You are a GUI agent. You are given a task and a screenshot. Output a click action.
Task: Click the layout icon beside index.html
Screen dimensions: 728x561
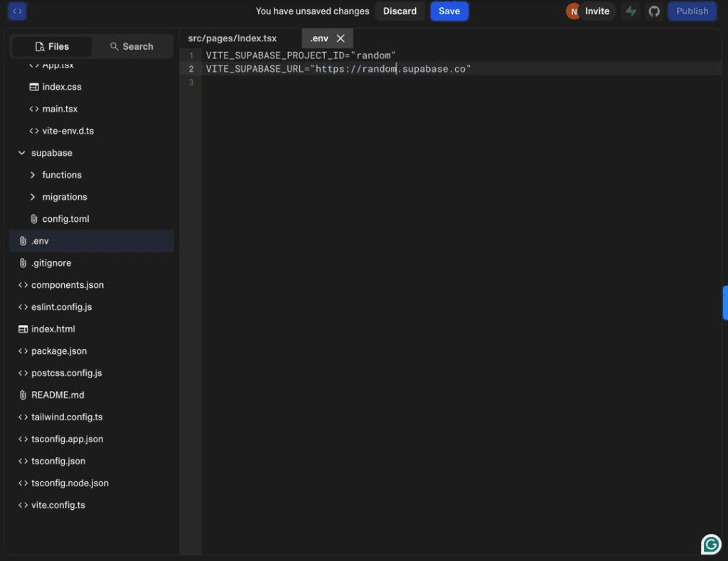pyautogui.click(x=23, y=328)
